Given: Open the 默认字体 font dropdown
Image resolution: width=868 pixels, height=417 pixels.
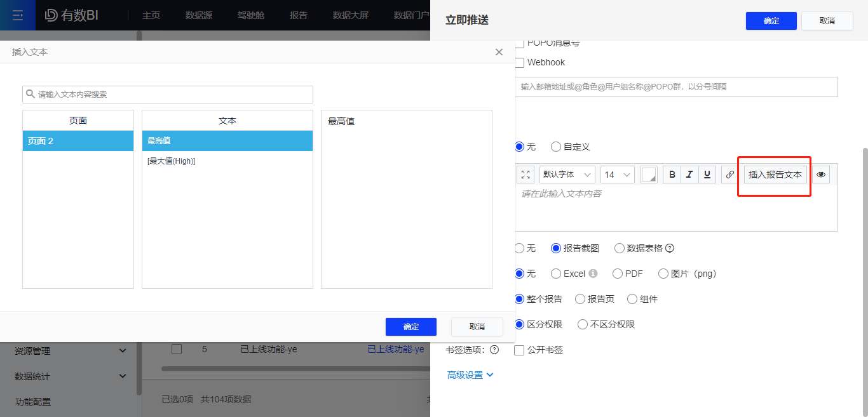Looking at the screenshot, I should click(567, 174).
